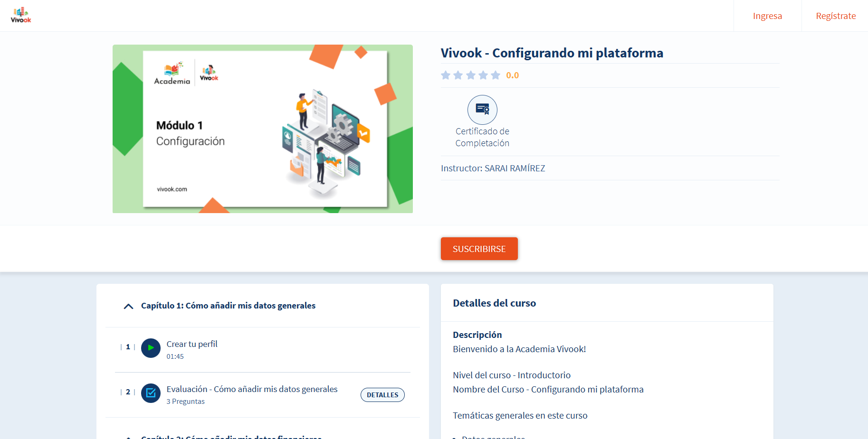Click the course title Vivook - Configurando mi plataforma
Viewport: 868px width, 439px height.
pos(552,53)
